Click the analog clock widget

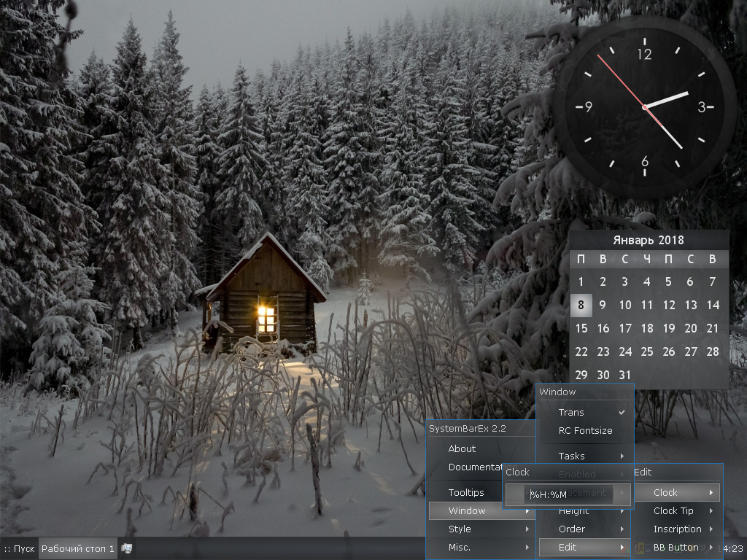pyautogui.click(x=645, y=107)
